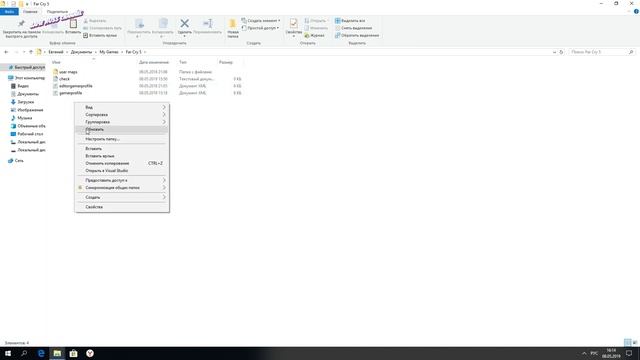Open the 'Файл' ribbon tab

point(9,12)
